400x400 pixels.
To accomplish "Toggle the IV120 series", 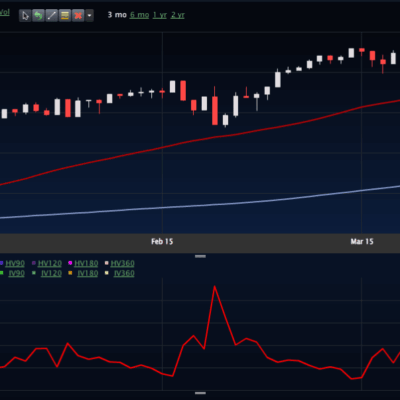I will (x=51, y=273).
